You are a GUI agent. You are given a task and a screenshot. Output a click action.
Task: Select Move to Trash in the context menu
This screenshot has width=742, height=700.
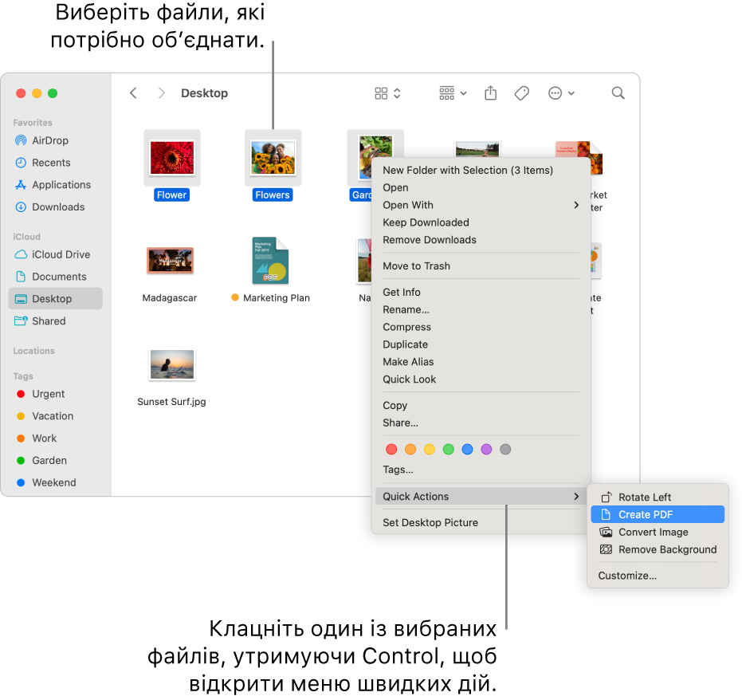pos(416,265)
